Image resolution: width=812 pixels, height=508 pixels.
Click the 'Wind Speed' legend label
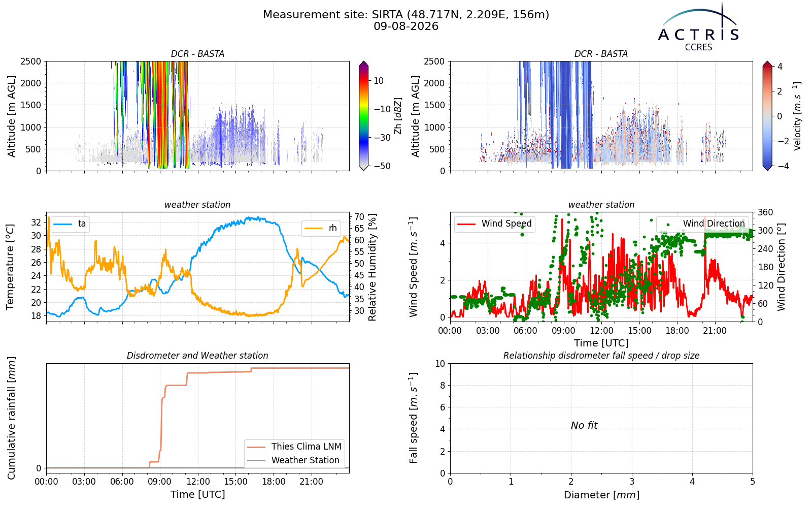pos(506,224)
